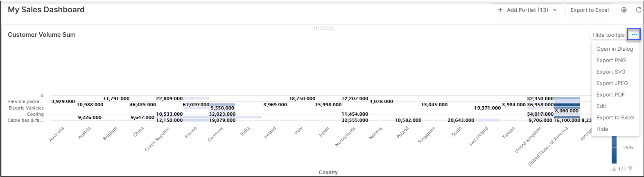Select Hide in the portlet menu
644x177 pixels.
(602, 129)
